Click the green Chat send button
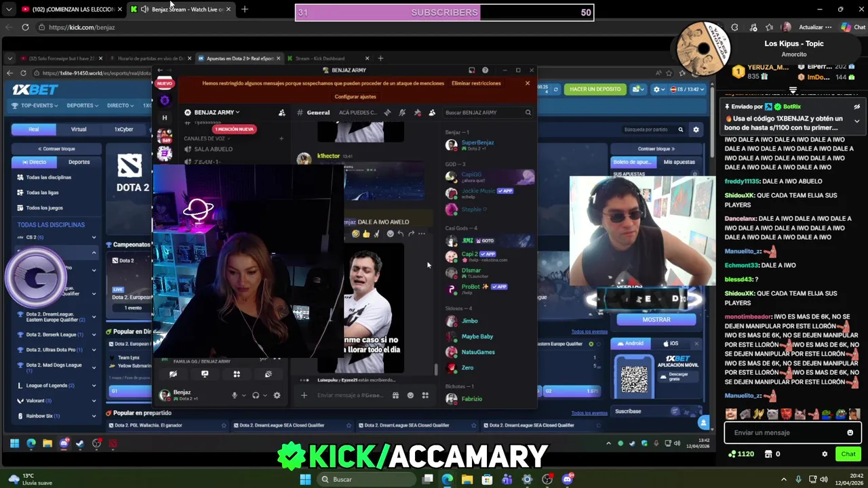Screen dimensions: 868x488 coord(848,454)
